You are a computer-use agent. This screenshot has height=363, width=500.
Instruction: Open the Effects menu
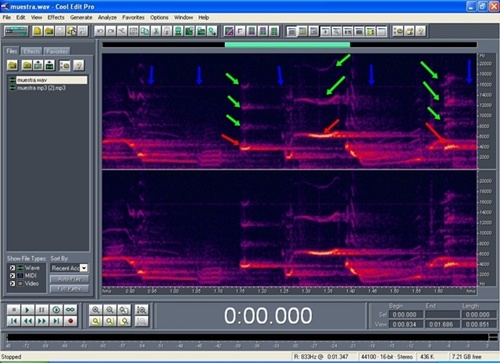56,17
